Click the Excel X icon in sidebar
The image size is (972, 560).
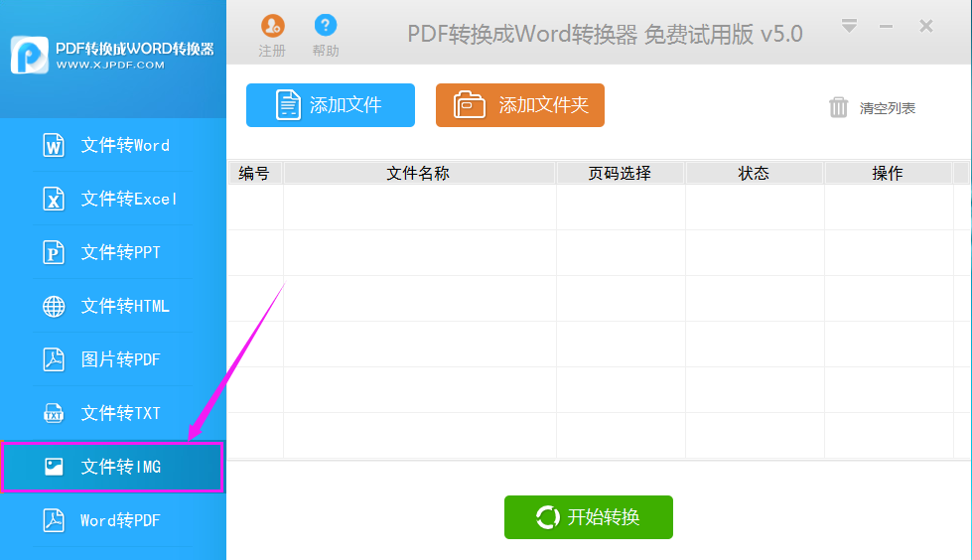[54, 199]
